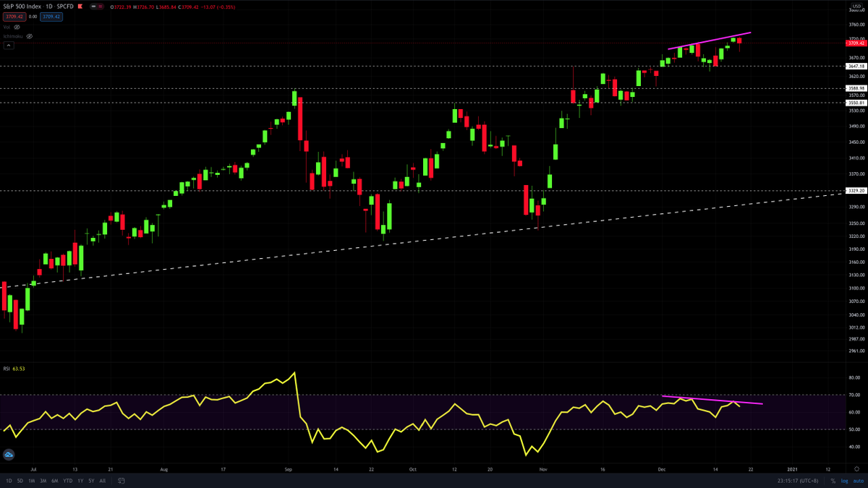Screen dimensions: 868x488
Task: Click the 23:15:17 (UTC+8) timezone clock
Action: (797, 481)
